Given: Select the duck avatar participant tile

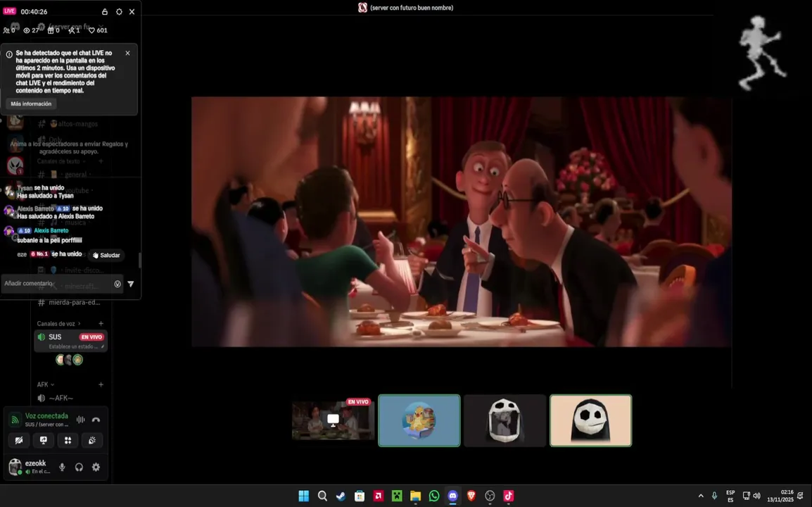Looking at the screenshot, I should pos(419,420).
